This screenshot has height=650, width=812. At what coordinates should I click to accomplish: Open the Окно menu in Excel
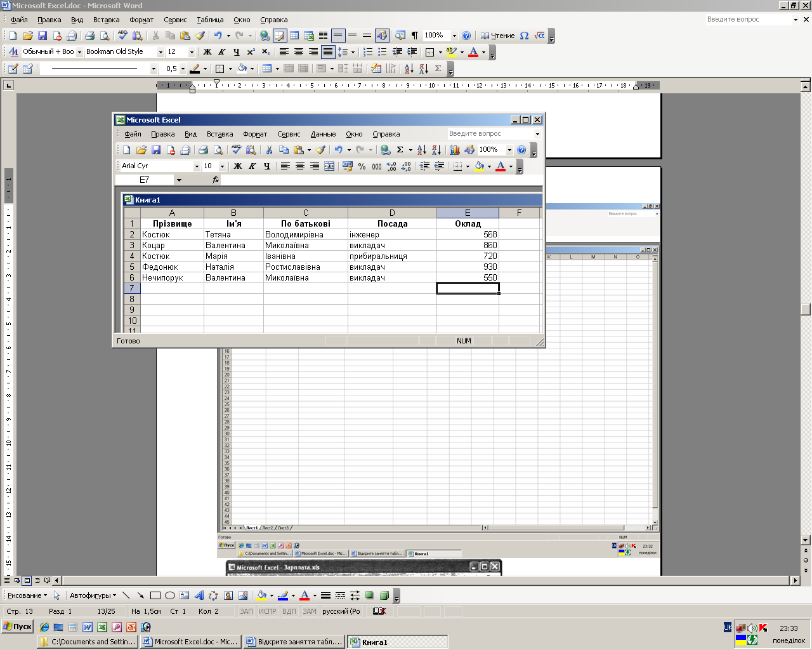coord(354,134)
